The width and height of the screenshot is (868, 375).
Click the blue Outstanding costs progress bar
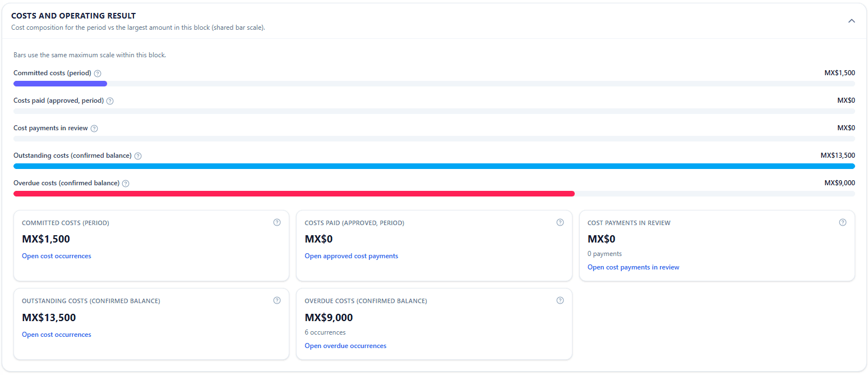click(x=434, y=166)
